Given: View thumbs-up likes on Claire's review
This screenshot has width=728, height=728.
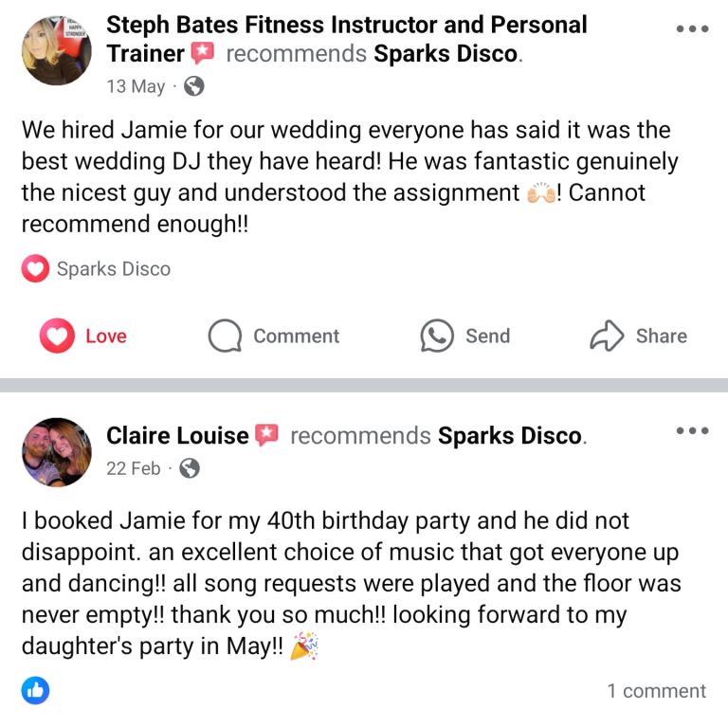Looking at the screenshot, I should (x=35, y=690).
